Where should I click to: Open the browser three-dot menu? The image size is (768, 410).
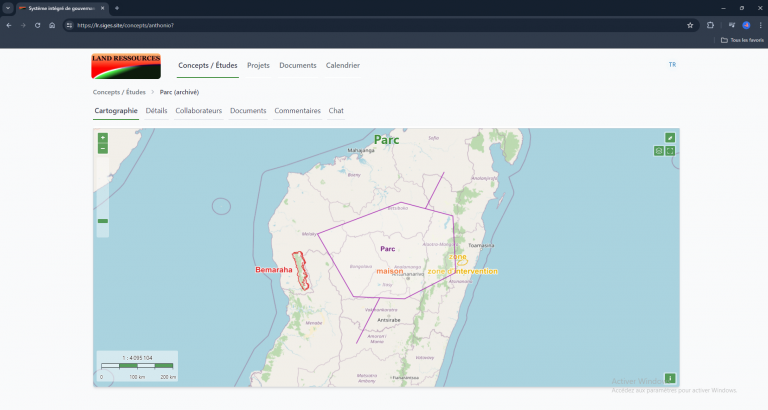click(760, 25)
